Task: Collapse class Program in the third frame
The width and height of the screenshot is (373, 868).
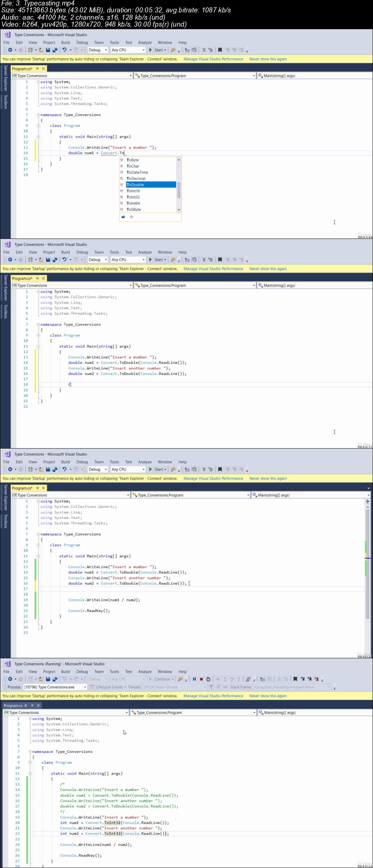Action: pyautogui.click(x=38, y=545)
